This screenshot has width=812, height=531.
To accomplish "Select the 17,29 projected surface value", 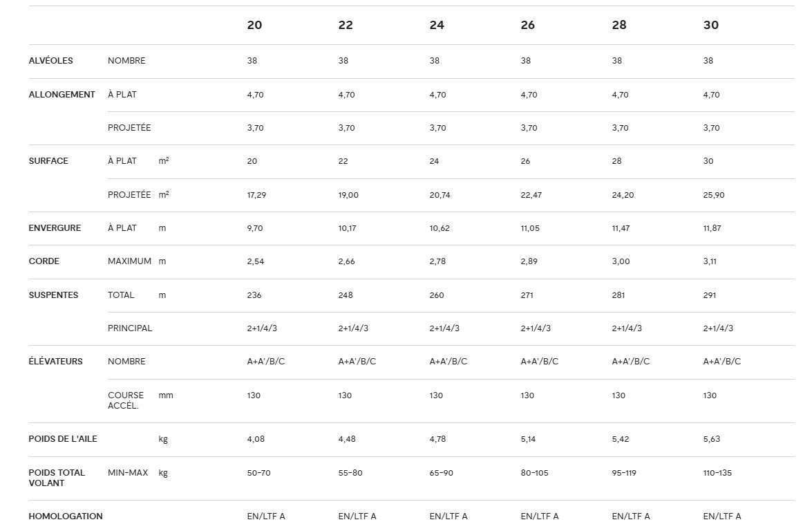I will [256, 195].
